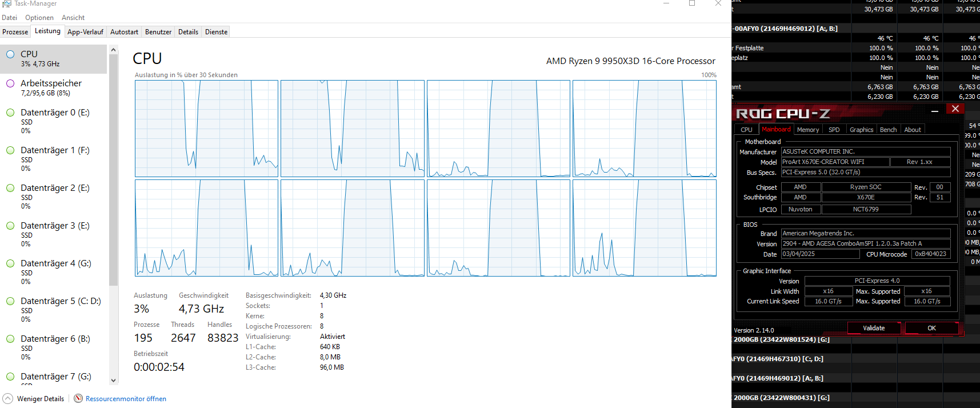This screenshot has width=980, height=408.
Task: Close the ROG CPU-Z window
Action: pyautogui.click(x=955, y=109)
